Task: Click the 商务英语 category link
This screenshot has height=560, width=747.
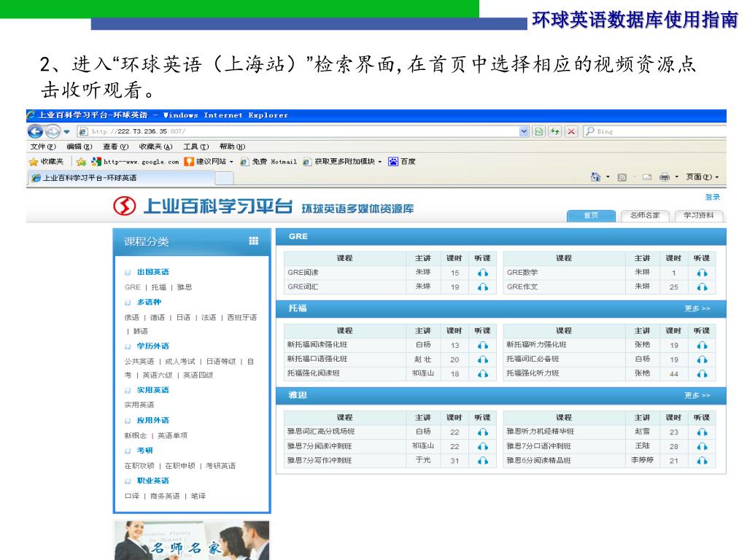Action: click(165, 496)
